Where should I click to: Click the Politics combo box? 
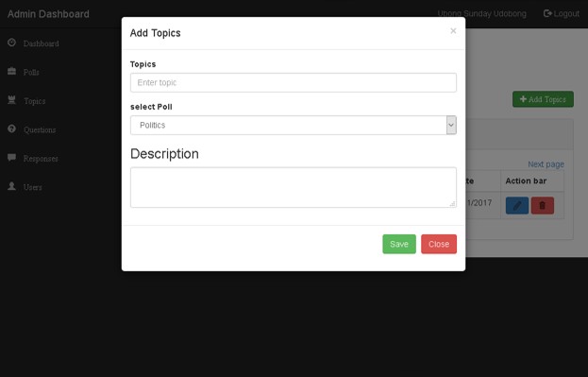click(x=294, y=125)
